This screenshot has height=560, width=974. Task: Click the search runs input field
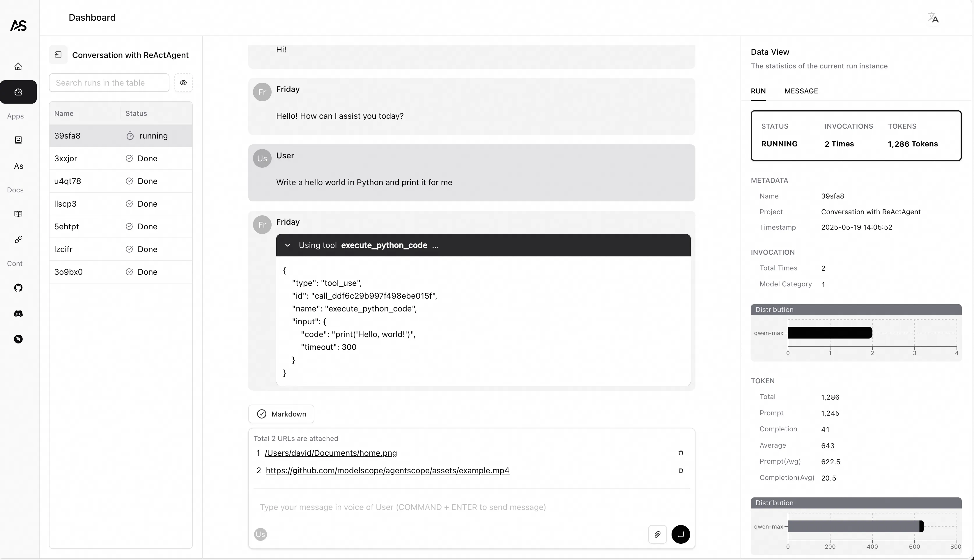click(109, 83)
